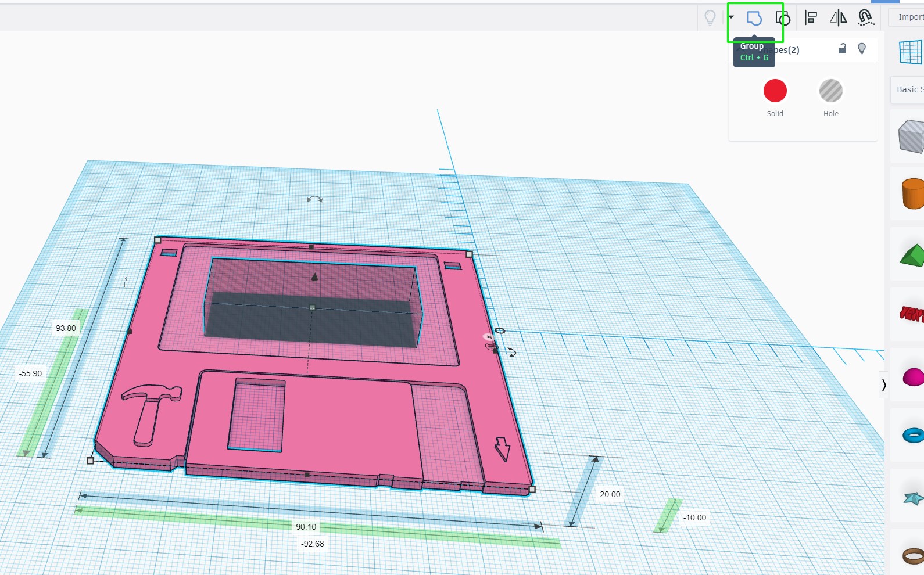Image resolution: width=924 pixels, height=575 pixels.
Task: Open the red Solid color swatch
Action: 775,91
